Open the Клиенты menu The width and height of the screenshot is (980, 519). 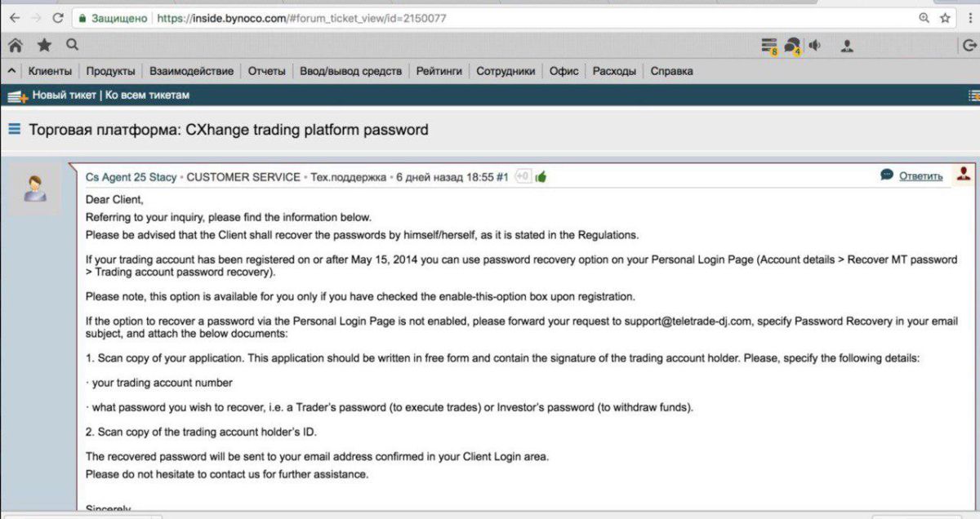click(50, 71)
